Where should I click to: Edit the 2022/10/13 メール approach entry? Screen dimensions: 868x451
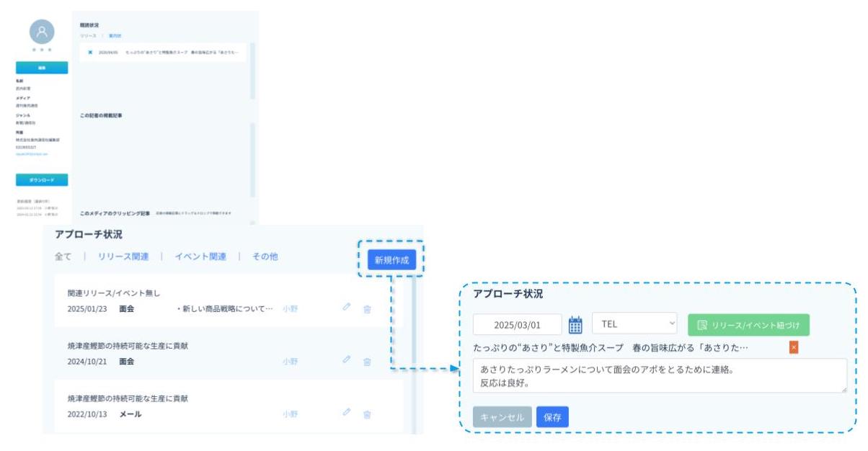347,413
